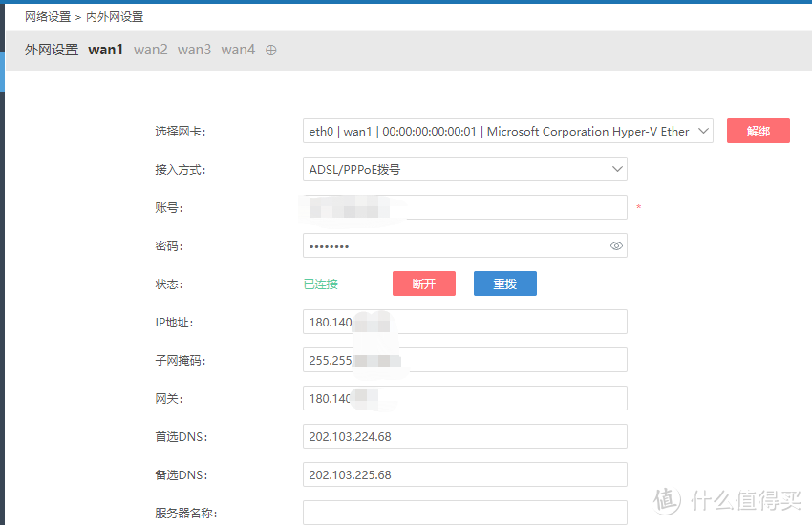Click the 首选DNS field with 202.103.224.68

coord(465,436)
